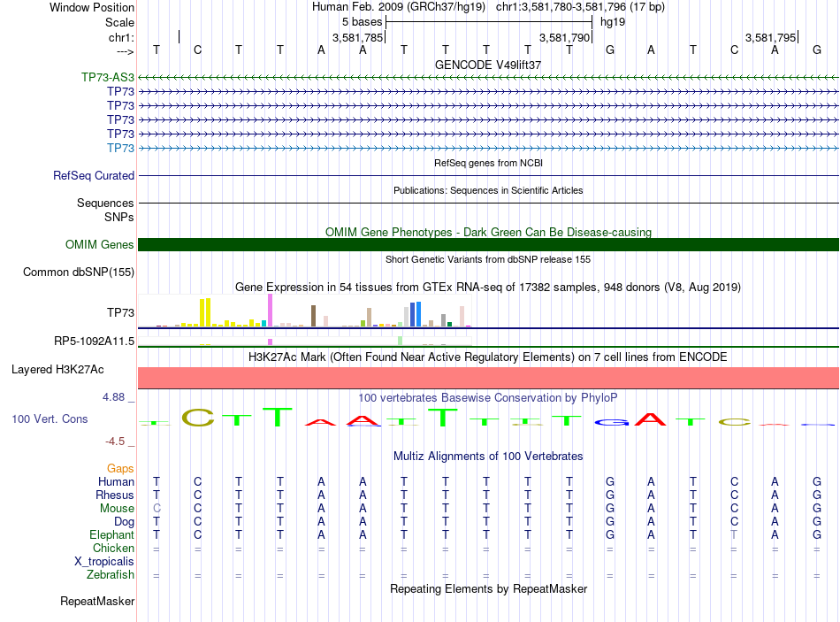840x622 pixels.
Task: Click the dark green OMIM Genes bar
Action: (488, 244)
